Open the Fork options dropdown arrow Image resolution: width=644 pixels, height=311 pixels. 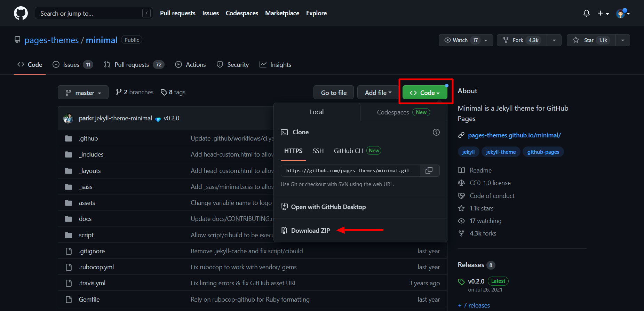pyautogui.click(x=554, y=40)
